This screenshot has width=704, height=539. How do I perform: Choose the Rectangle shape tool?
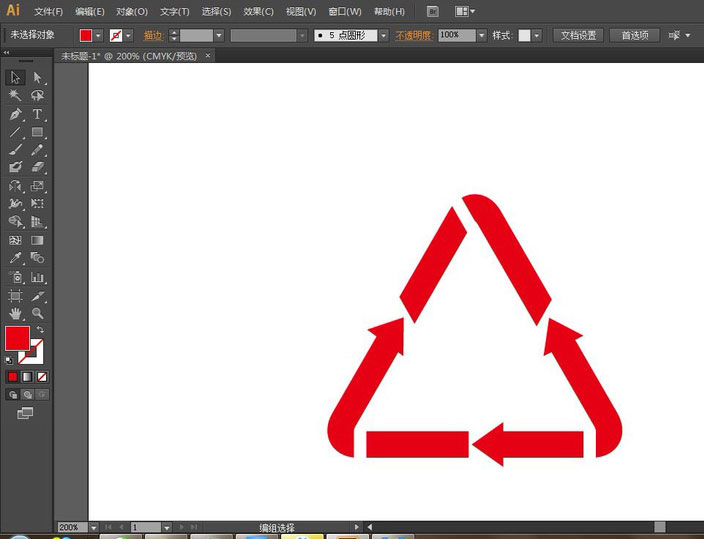tap(37, 132)
